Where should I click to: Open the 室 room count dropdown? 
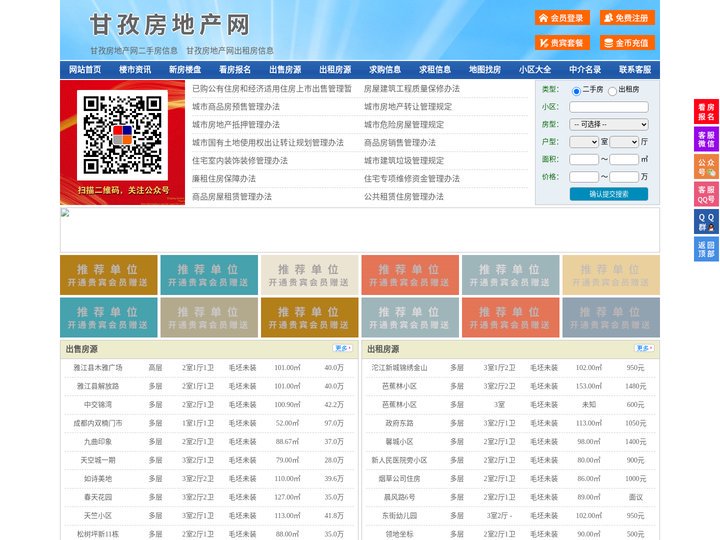584,142
